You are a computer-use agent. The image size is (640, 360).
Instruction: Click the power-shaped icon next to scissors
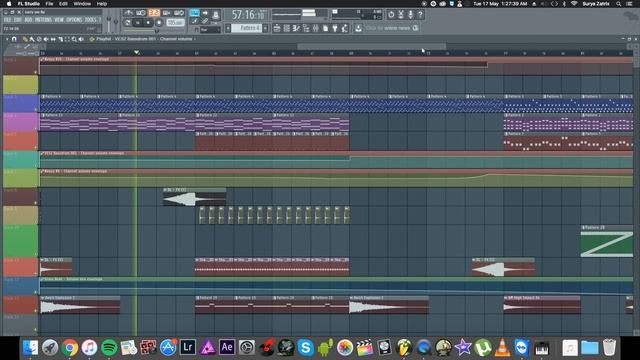point(391,15)
